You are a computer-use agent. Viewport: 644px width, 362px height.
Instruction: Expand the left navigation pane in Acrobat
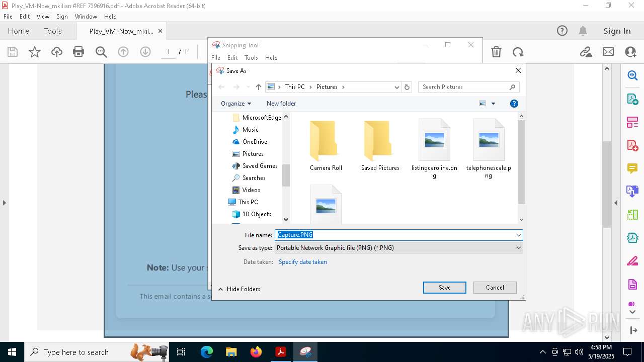4,203
